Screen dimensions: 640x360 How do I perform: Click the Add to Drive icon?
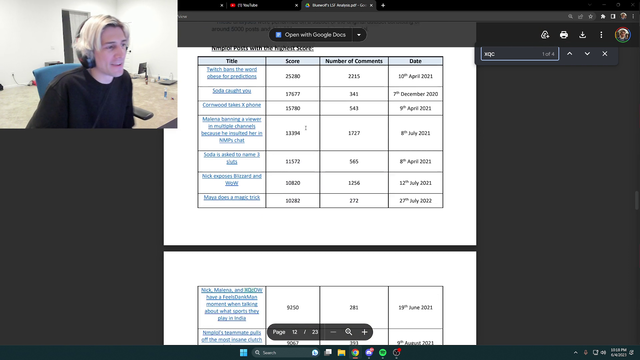coord(545,35)
